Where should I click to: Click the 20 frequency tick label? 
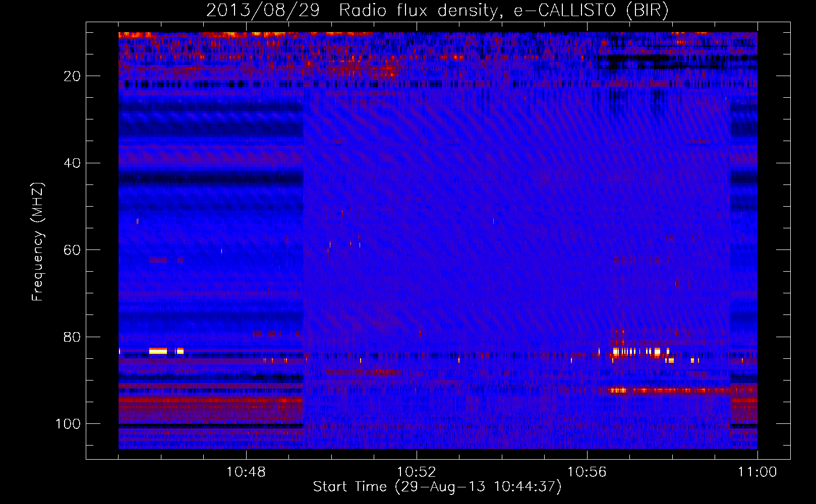[73, 76]
